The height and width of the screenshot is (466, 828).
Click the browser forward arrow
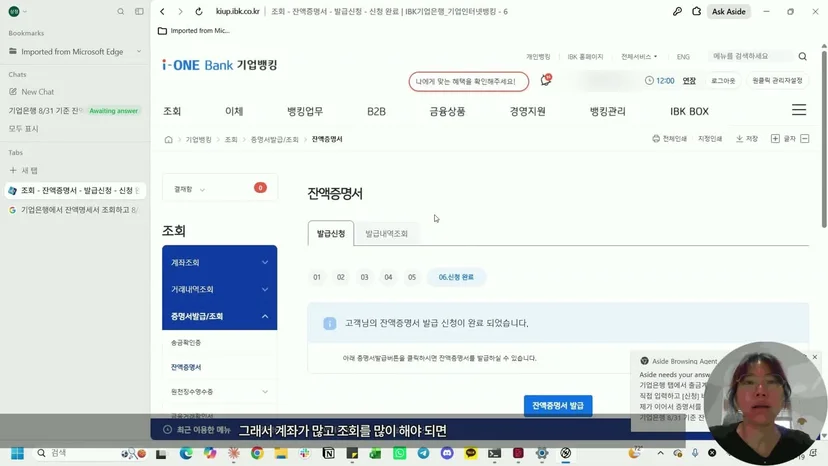180,11
